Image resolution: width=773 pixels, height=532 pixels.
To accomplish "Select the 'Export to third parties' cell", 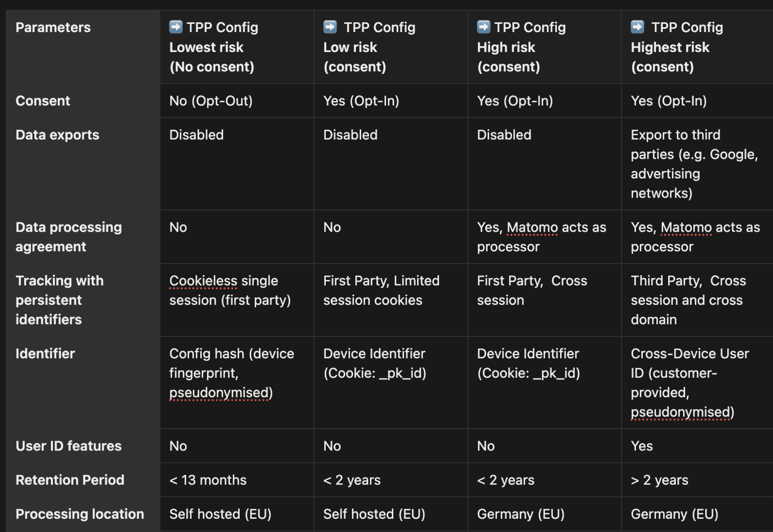I will pos(694,164).
